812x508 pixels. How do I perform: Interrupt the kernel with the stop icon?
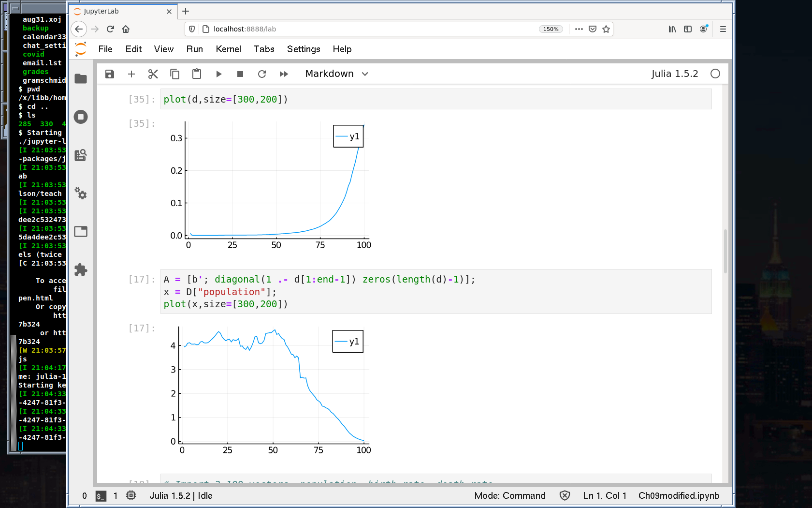[x=240, y=74]
